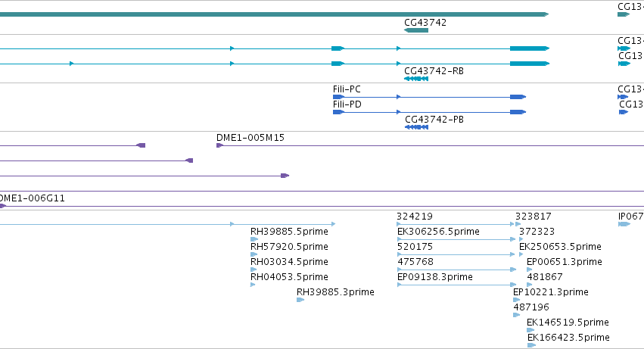The image size is (644, 349).
Task: Click the CG43742-PB label
Action: tap(434, 120)
